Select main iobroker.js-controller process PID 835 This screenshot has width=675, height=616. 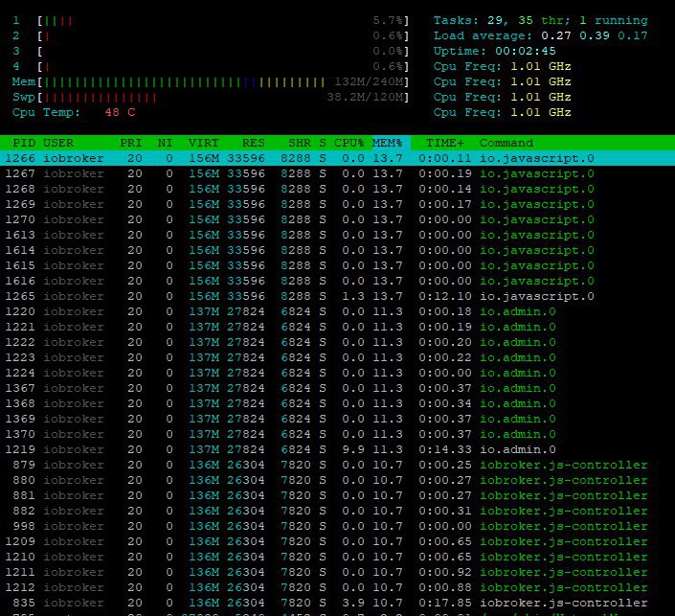tap(337, 604)
